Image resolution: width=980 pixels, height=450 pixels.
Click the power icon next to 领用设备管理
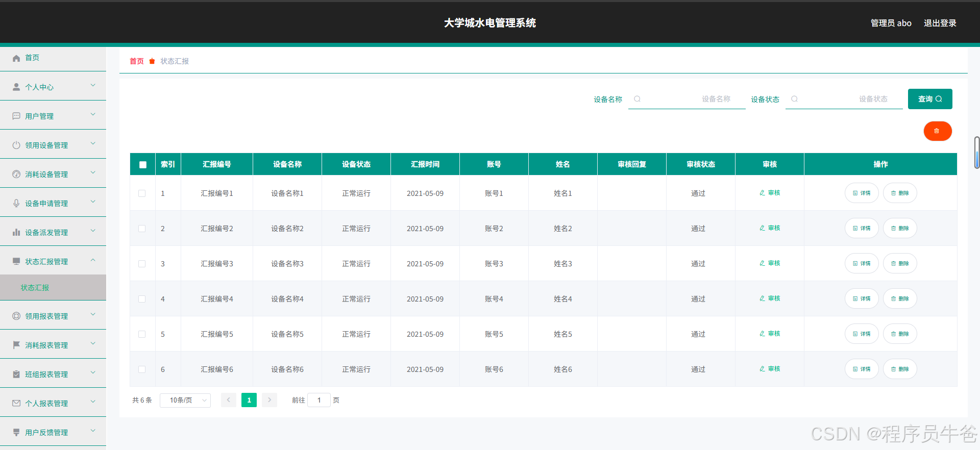pos(16,145)
